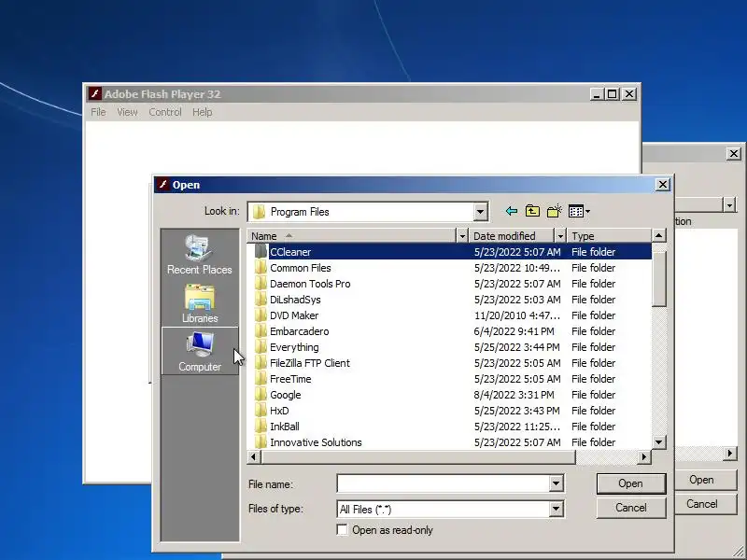Viewport: 747px width, 560px height.
Task: Open Libraries in the sidebar
Action: [x=199, y=304]
